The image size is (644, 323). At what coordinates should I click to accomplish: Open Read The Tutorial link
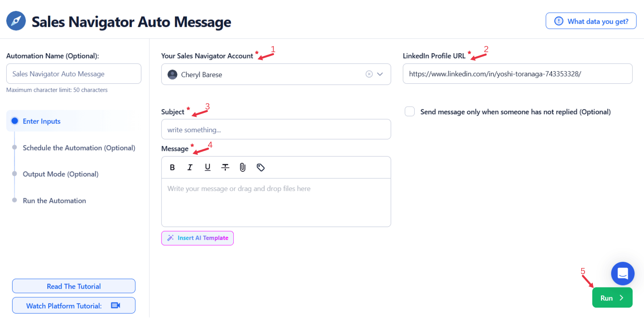[x=74, y=286]
